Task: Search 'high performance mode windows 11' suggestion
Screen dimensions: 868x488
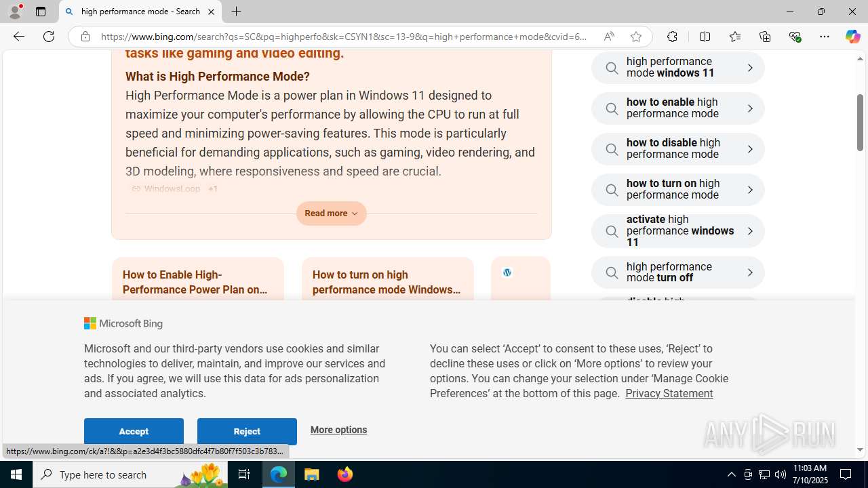Action: (x=677, y=68)
